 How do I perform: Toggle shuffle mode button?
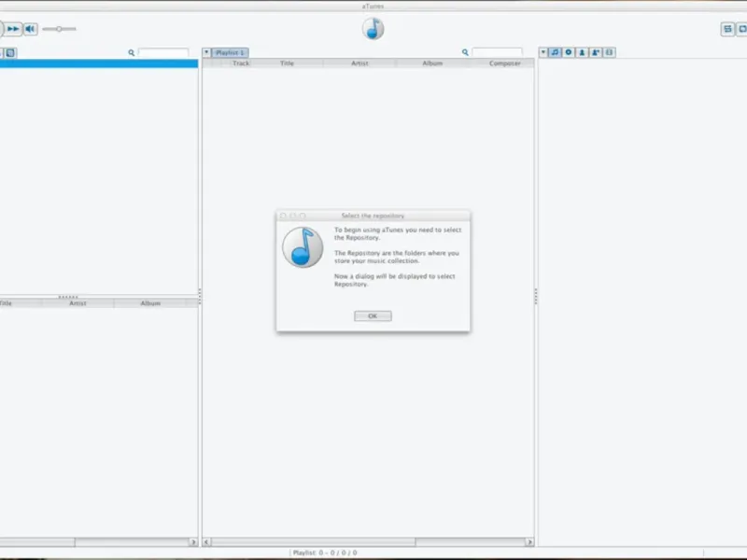click(727, 29)
